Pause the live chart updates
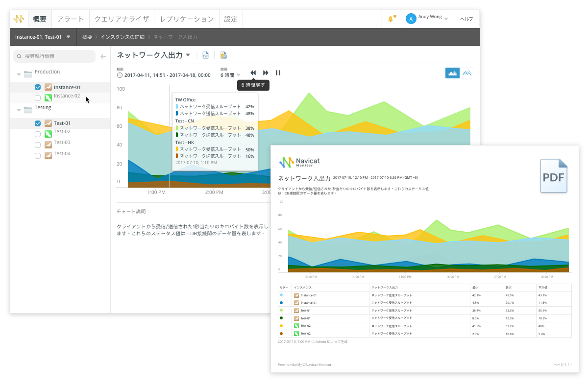The height and width of the screenshot is (387, 588). pyautogui.click(x=278, y=73)
